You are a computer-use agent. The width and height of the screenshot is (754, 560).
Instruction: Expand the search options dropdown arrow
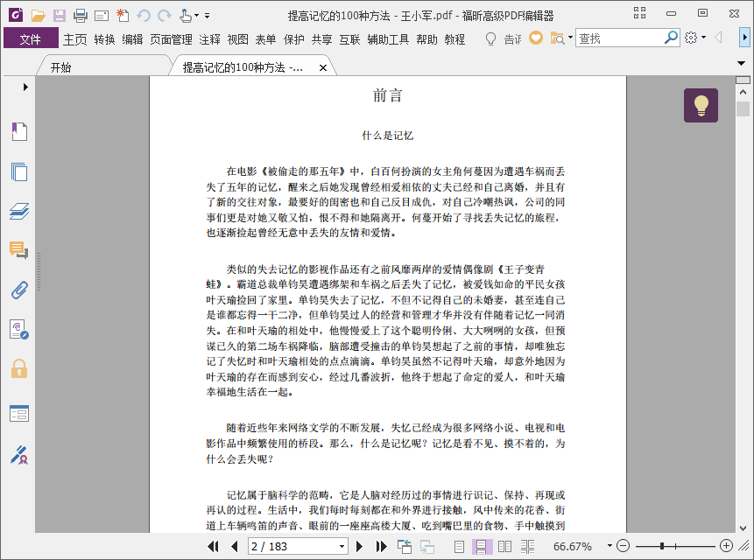coord(570,38)
